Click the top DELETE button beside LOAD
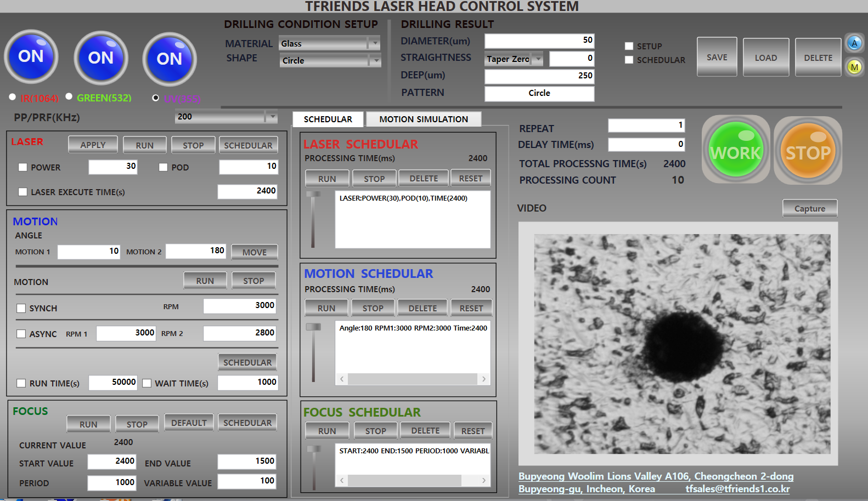The height and width of the screenshot is (501, 868). click(818, 57)
